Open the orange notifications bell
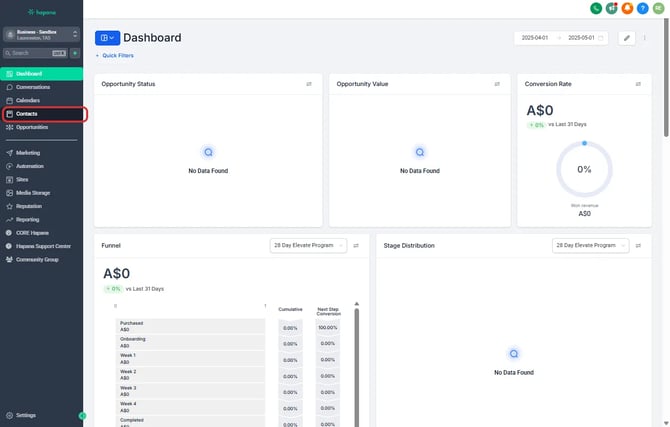Image resolution: width=670 pixels, height=427 pixels. coord(627,8)
